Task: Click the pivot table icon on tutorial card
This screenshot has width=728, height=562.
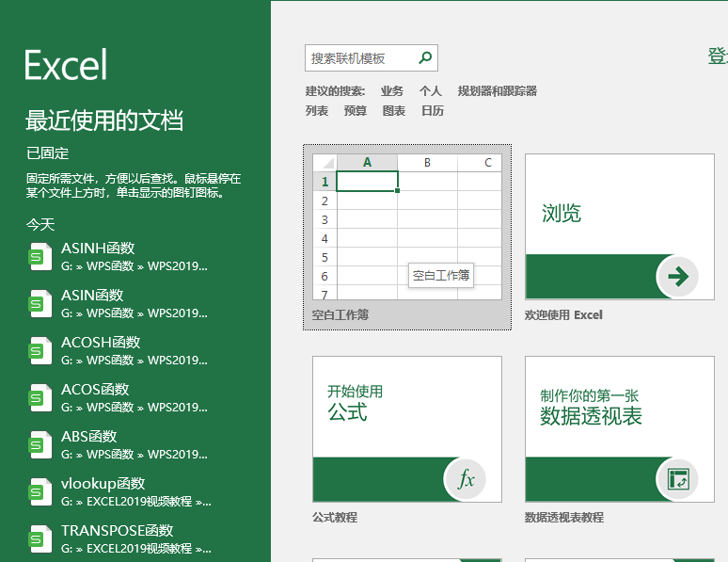Action: pyautogui.click(x=678, y=479)
